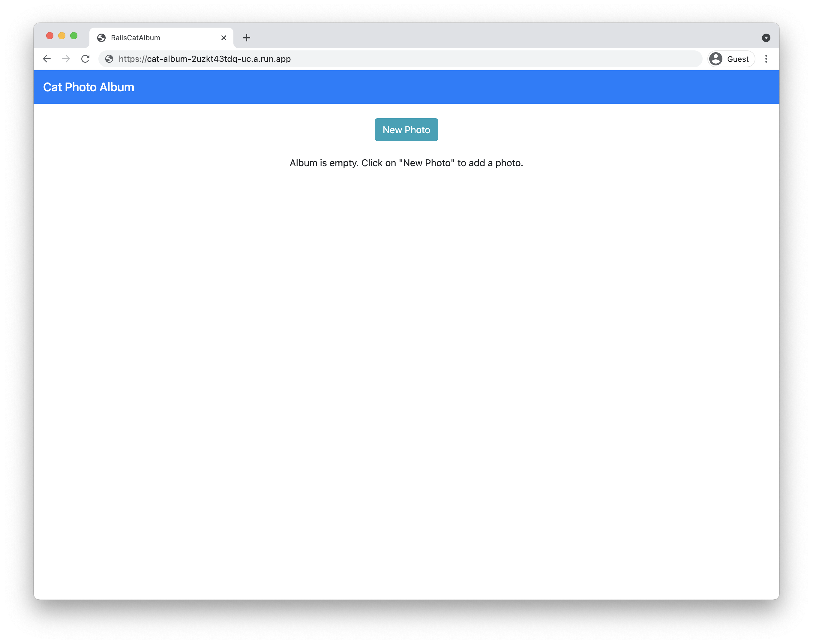Click the New Photo button
Image resolution: width=813 pixels, height=644 pixels.
click(406, 129)
